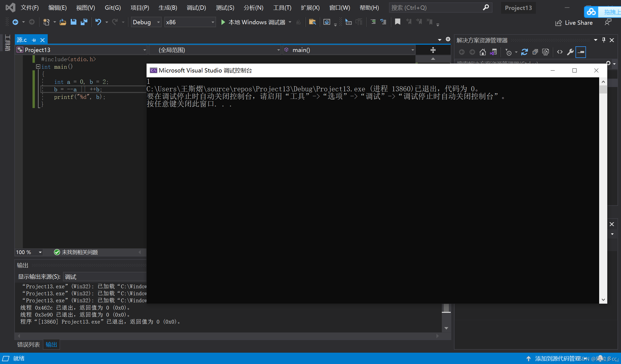Close the lower right panel with X
621x364 pixels.
[x=612, y=224]
